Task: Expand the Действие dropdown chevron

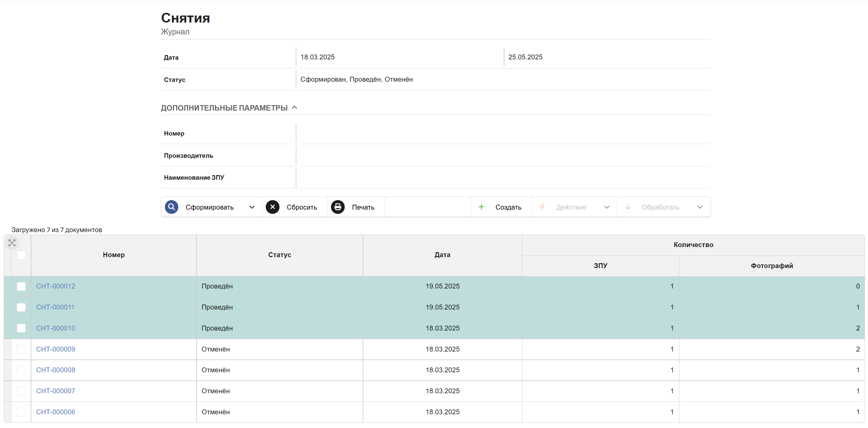Action: pos(607,207)
